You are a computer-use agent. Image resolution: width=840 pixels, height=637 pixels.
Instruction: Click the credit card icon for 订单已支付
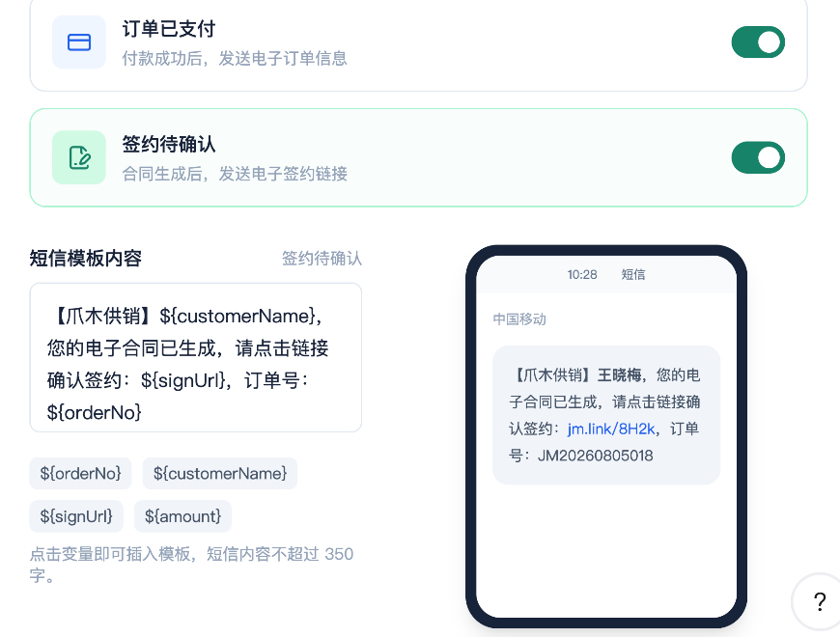(x=79, y=42)
